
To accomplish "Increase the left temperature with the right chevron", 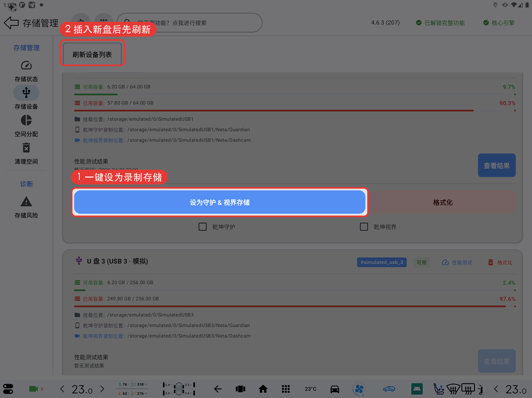I will pos(102,389).
